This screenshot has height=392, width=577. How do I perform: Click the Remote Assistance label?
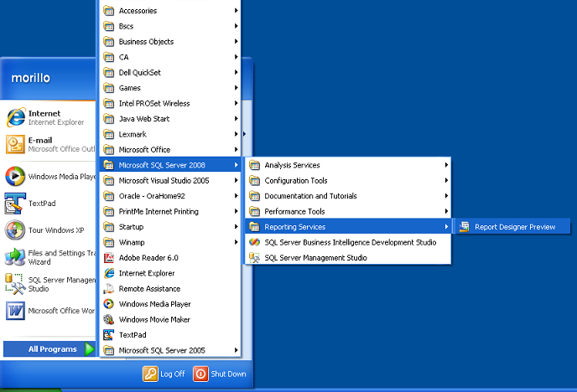149,289
